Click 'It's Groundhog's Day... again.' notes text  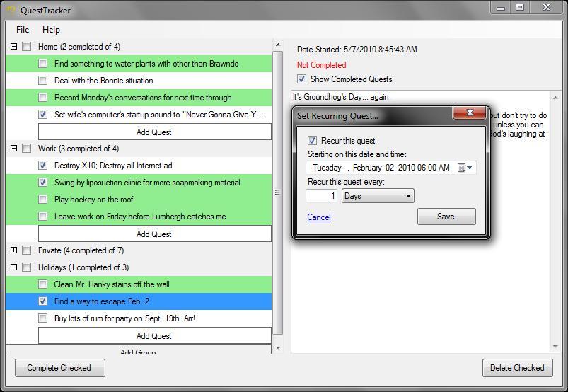pos(342,97)
